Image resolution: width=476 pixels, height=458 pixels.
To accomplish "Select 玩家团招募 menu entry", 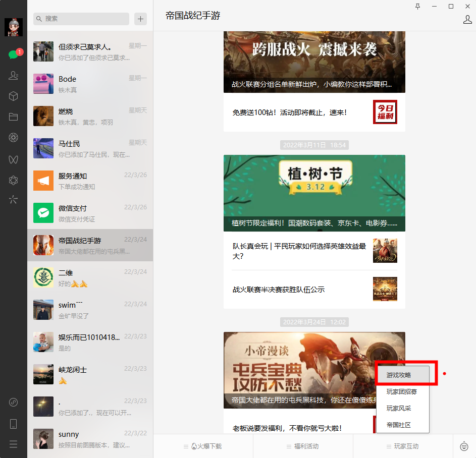I will click(402, 391).
